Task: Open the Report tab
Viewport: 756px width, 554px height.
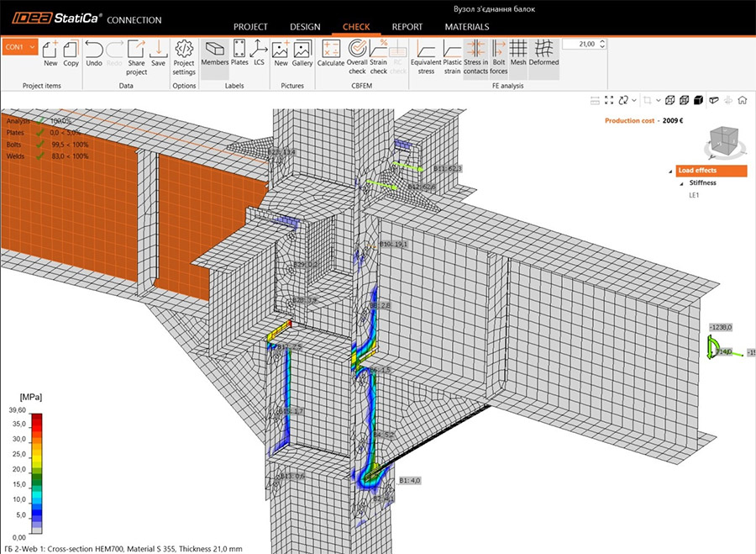Action: pyautogui.click(x=407, y=27)
